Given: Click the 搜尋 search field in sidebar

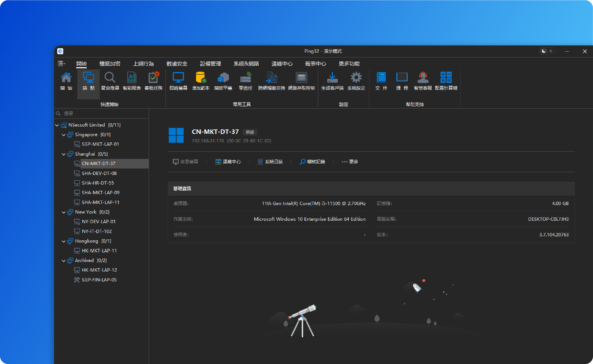Looking at the screenshot, I should 101,113.
